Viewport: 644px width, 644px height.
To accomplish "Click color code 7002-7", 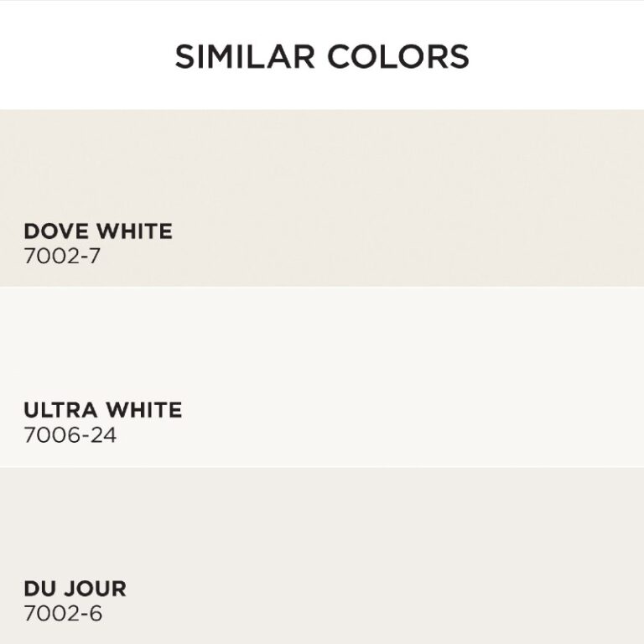I will (62, 256).
